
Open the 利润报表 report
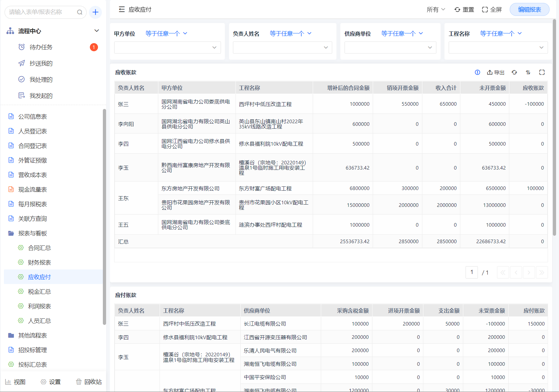[x=39, y=306]
